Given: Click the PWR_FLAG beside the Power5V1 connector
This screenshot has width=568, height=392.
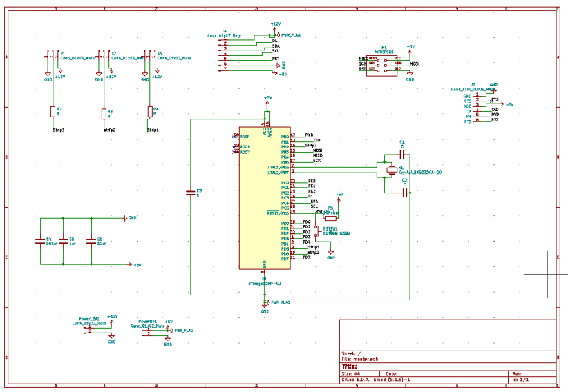Looking at the screenshot, I should click(180, 331).
